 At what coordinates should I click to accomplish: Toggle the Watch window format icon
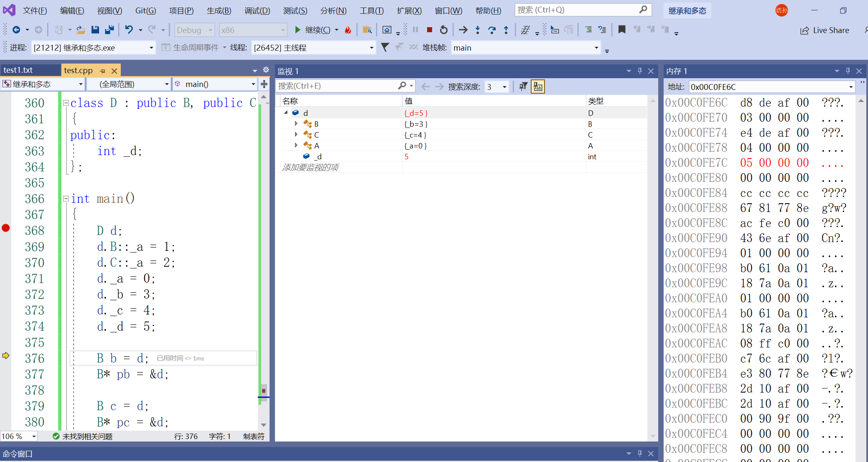click(538, 86)
